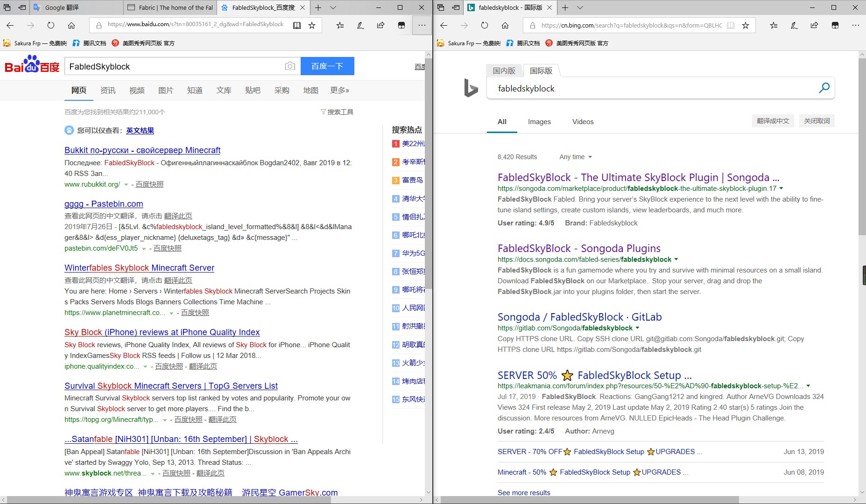This screenshot has width=866, height=504.
Task: Select 资讯 tab on Baidu
Action: pos(108,90)
